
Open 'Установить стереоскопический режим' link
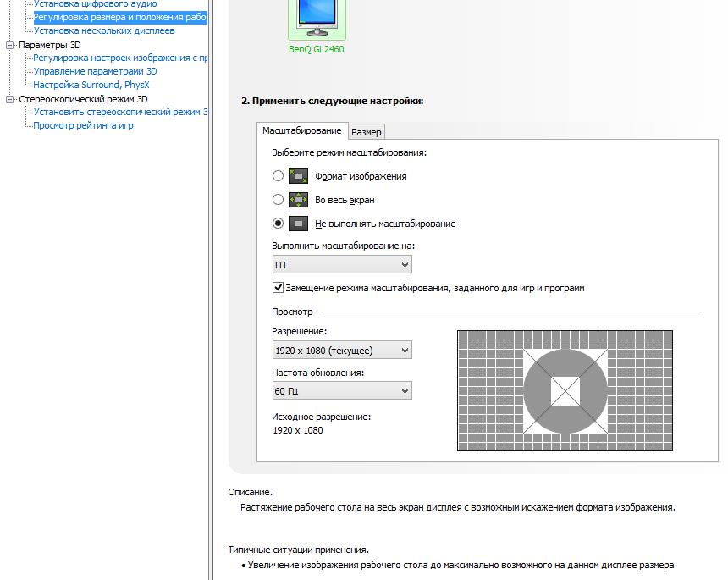click(x=120, y=112)
